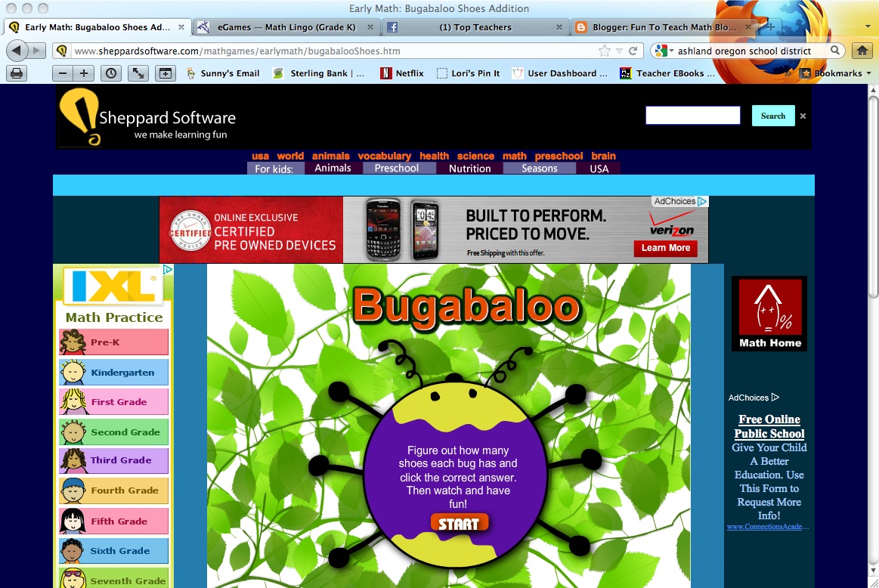Switch to eGames Math Lingo tab
The image size is (879, 588).
(286, 27)
